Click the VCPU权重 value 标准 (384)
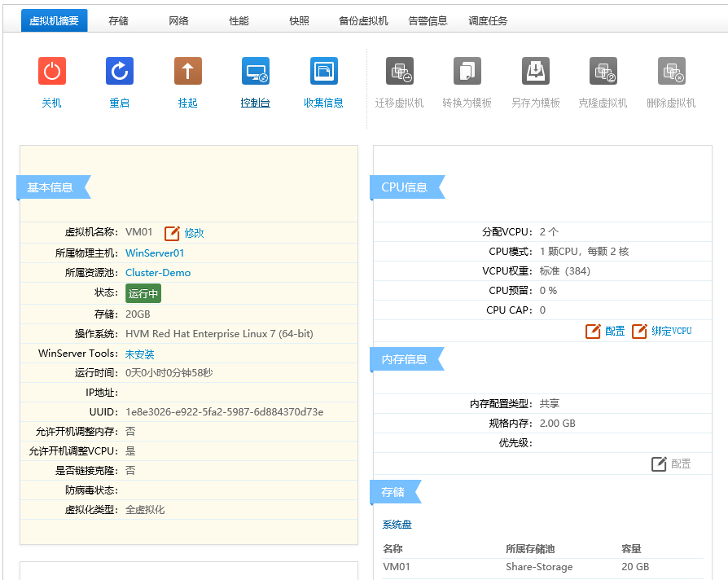Image resolution: width=728 pixels, height=580 pixels. (x=565, y=271)
